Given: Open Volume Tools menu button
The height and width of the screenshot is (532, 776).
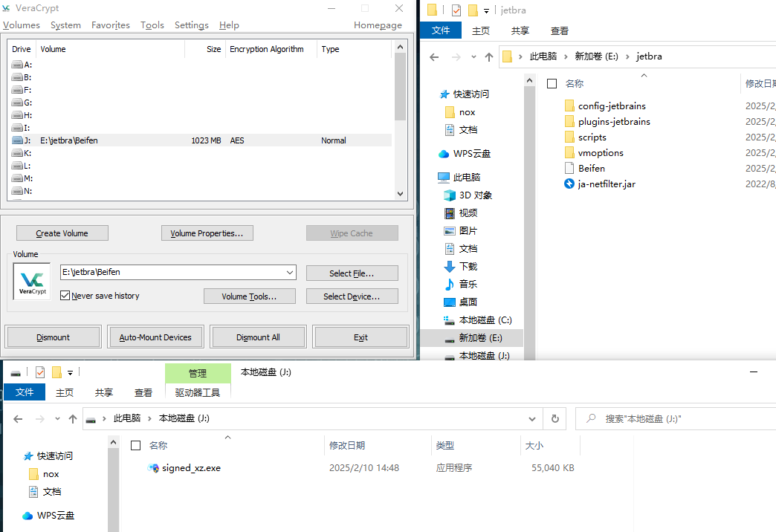Looking at the screenshot, I should tap(250, 296).
